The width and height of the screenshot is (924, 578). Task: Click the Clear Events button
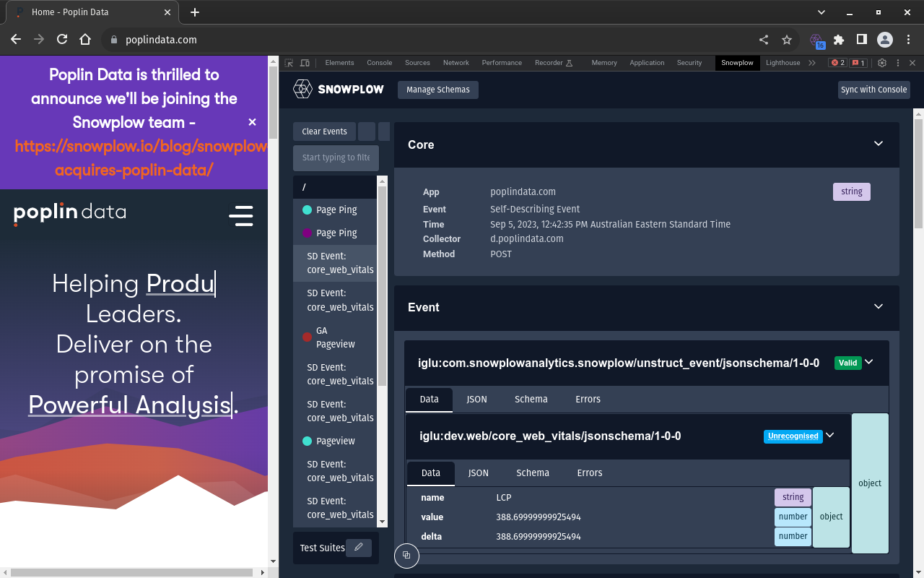[x=324, y=131]
